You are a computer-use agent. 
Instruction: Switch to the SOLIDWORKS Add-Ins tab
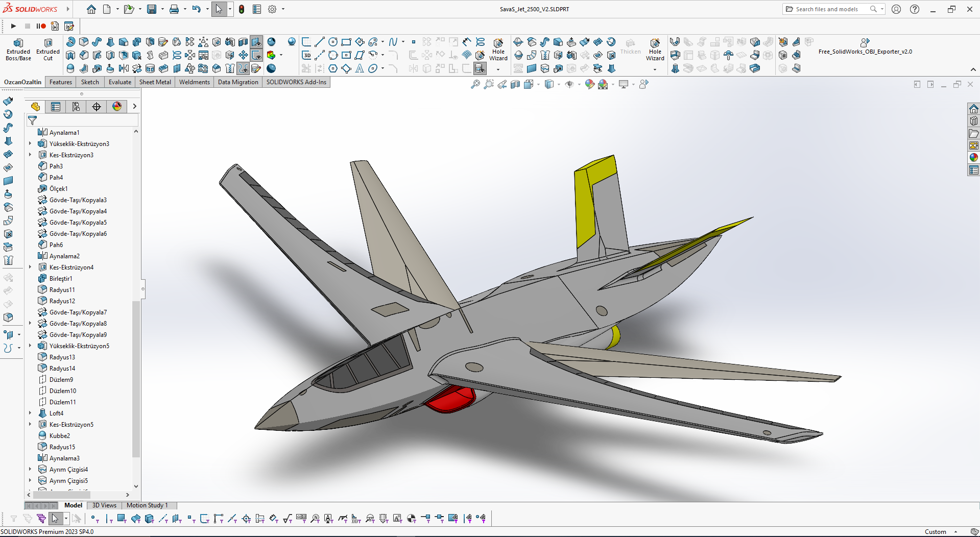tap(296, 82)
